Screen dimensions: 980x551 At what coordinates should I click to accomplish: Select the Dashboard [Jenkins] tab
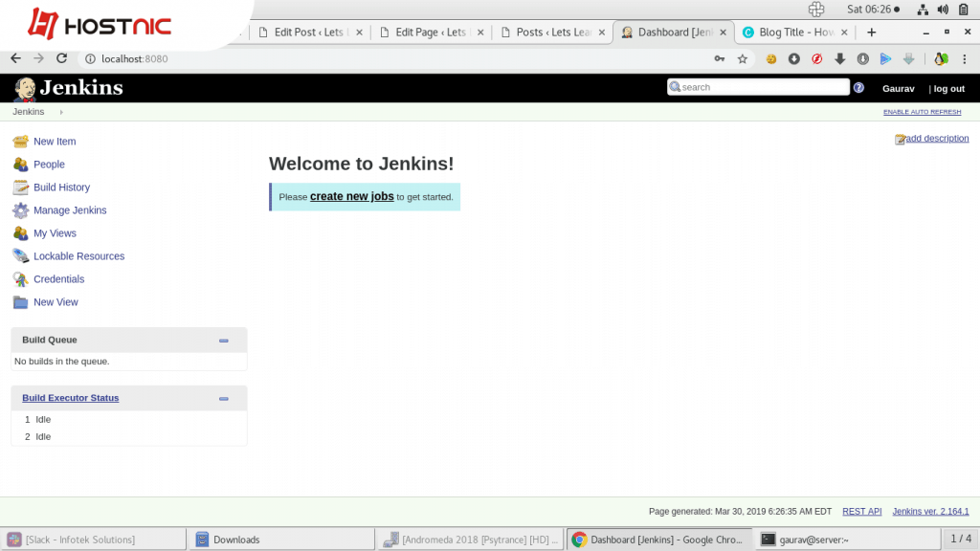[x=674, y=33]
